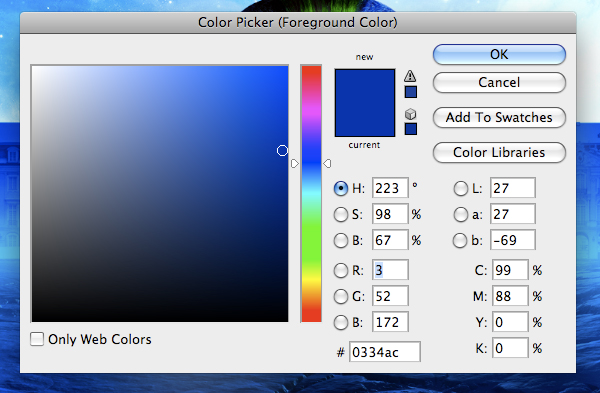Select the L lightness radio button
Screen dimensions: 600x393
[460, 188]
